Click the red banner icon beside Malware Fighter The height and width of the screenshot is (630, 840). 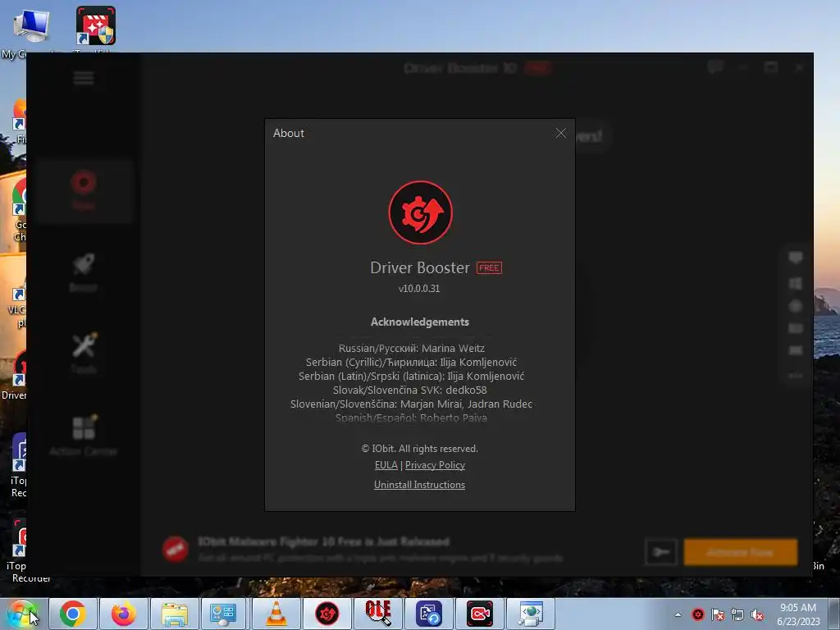tap(176, 550)
